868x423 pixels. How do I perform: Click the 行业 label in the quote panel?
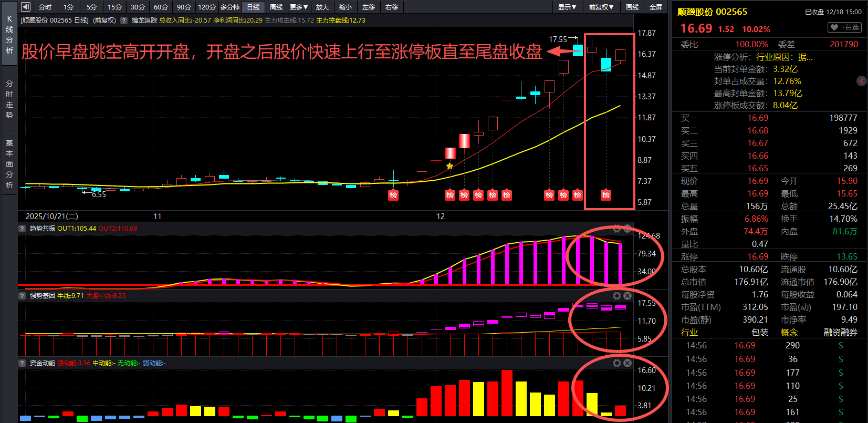click(x=689, y=332)
